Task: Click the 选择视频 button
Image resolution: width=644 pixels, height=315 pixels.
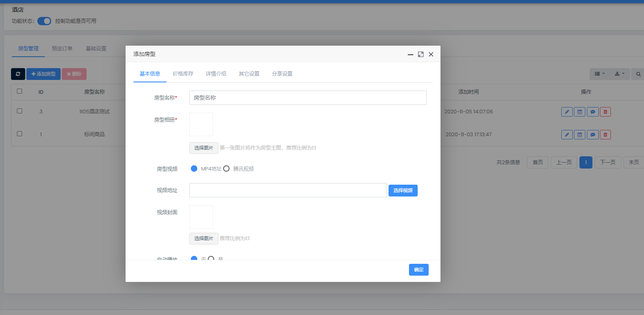Action: 403,191
